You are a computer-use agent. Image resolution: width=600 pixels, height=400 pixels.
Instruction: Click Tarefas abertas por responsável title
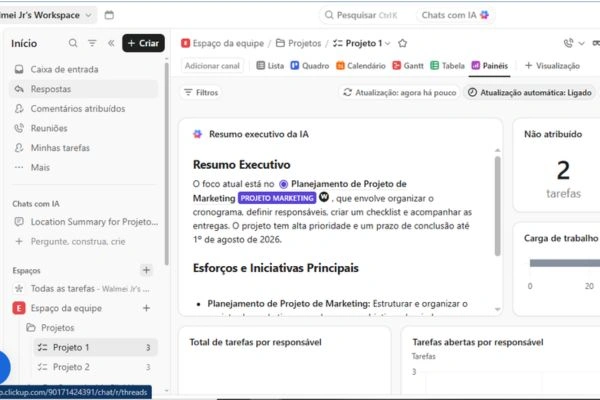click(x=478, y=342)
